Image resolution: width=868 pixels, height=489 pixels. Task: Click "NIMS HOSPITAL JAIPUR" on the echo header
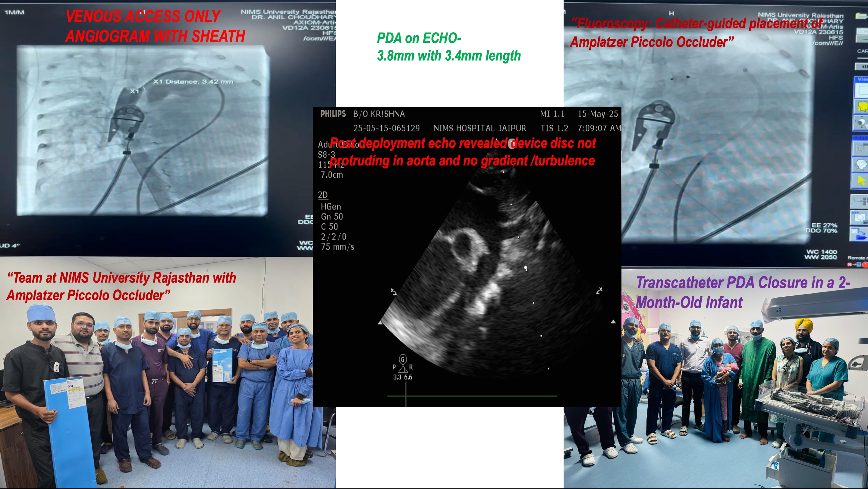(x=480, y=128)
